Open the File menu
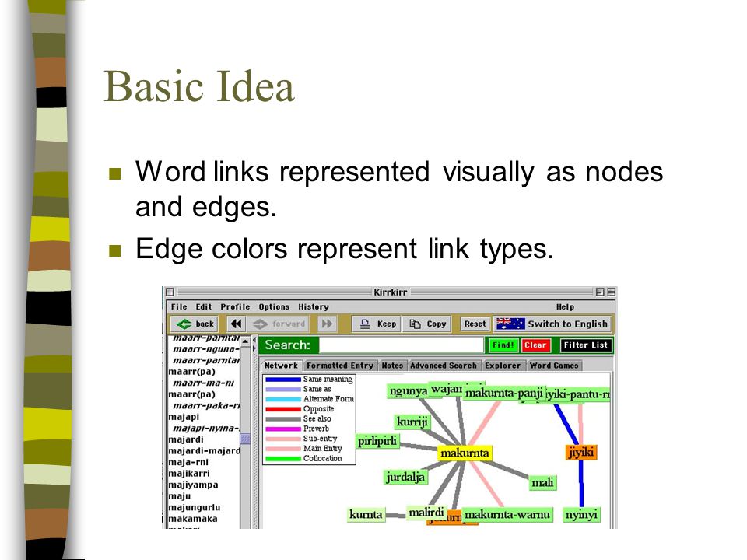This screenshot has width=747, height=560. click(179, 307)
